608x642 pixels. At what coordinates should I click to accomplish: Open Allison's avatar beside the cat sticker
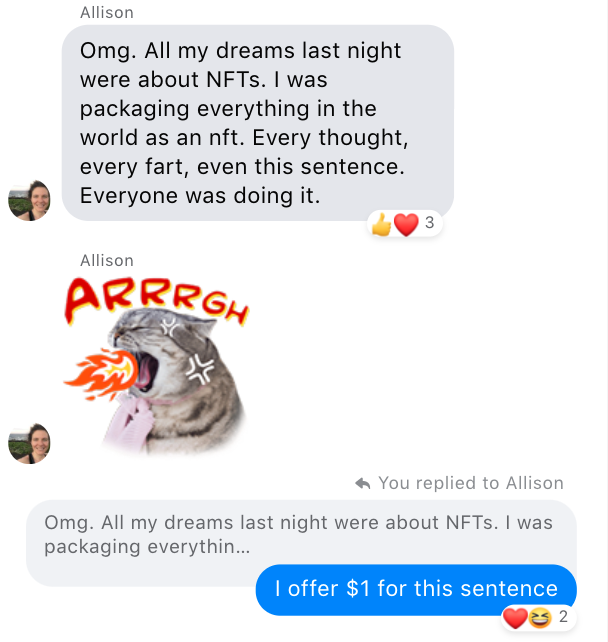click(29, 443)
